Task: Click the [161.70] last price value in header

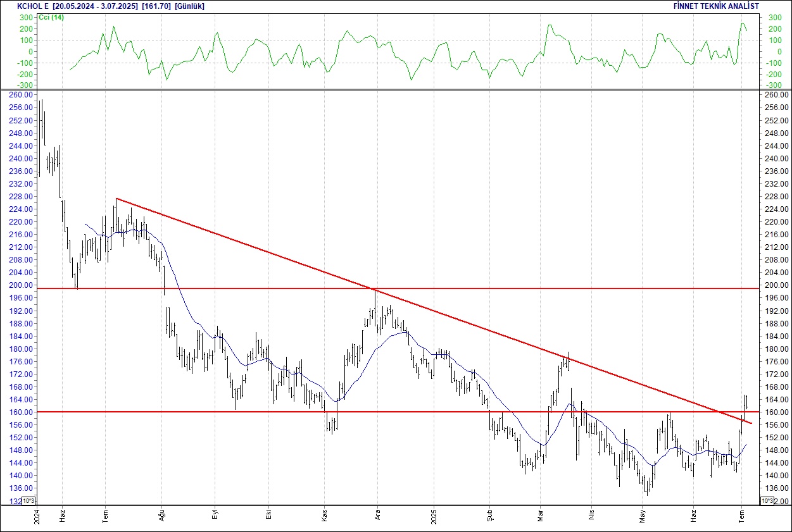Action: (x=156, y=6)
